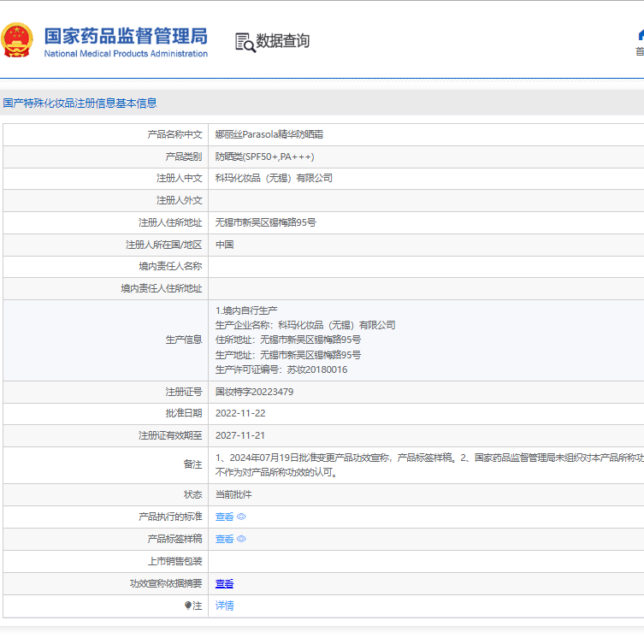Click registrant 科玛化妆品（无锡）有限公司 in 注册人中文 row
The height and width of the screenshot is (644, 644).
274,178
